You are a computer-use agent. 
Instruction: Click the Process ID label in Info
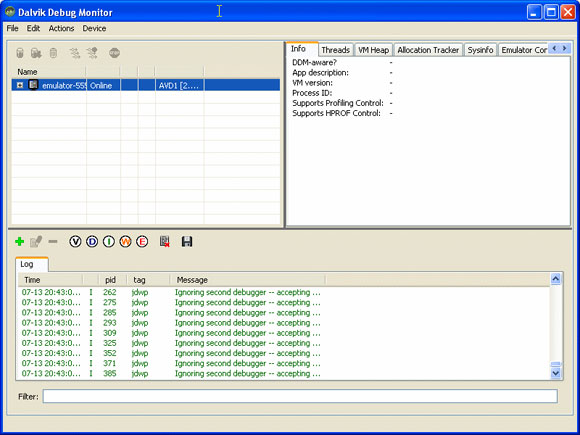[x=312, y=93]
